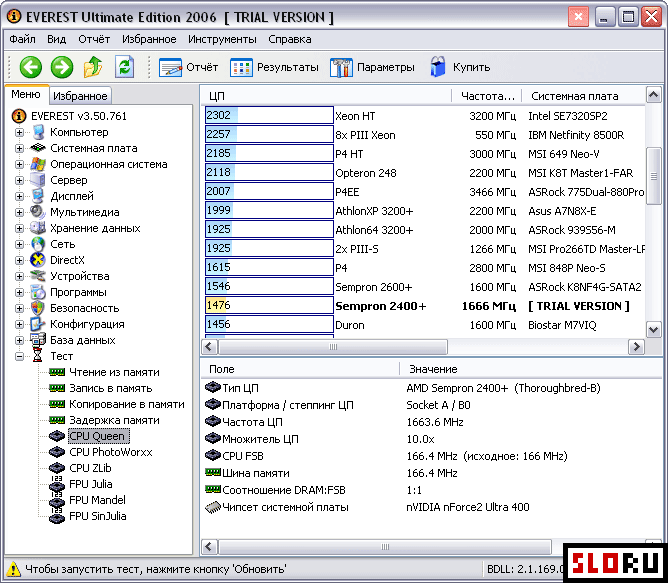Click the green Back arrow icon
Viewport: 668px width, 583px height.
31,67
